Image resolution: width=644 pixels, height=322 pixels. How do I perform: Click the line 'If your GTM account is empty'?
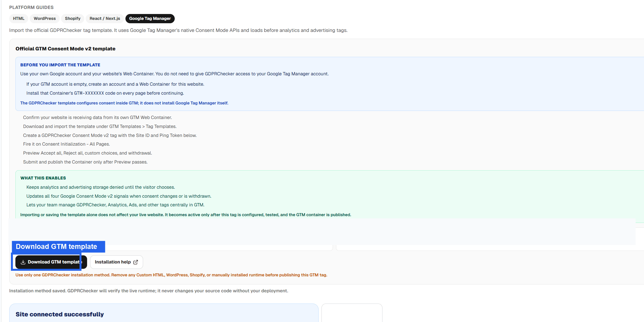coord(115,84)
